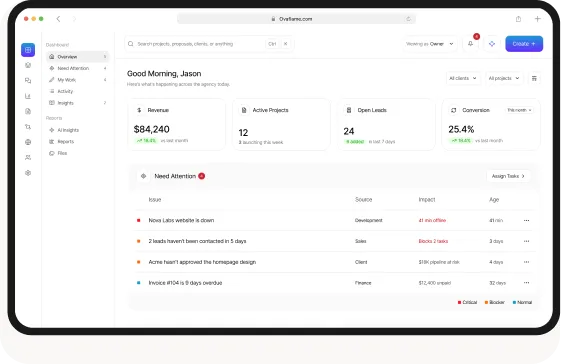Click the Issue column header
This screenshot has height=364, width=561.
click(155, 200)
